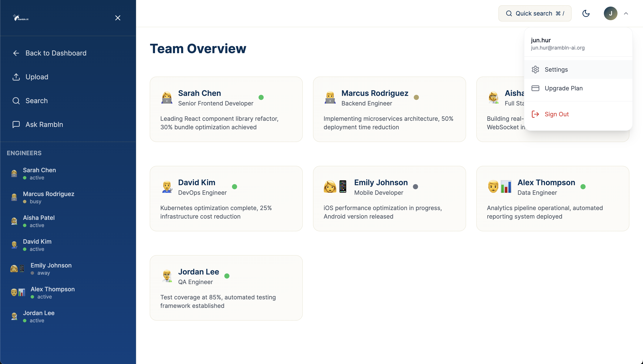
Task: Open the Quick search field
Action: [535, 13]
